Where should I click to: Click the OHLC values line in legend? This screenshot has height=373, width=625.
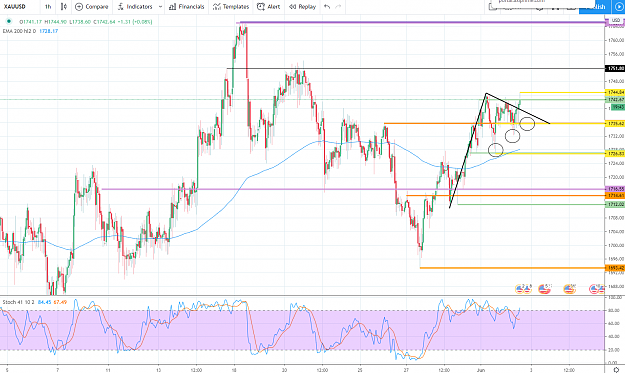click(86, 22)
